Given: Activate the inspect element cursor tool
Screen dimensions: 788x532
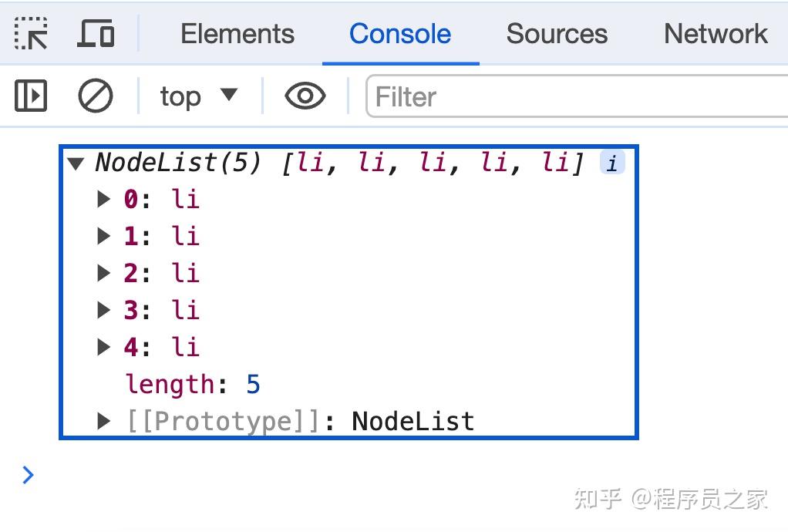Looking at the screenshot, I should (31, 33).
